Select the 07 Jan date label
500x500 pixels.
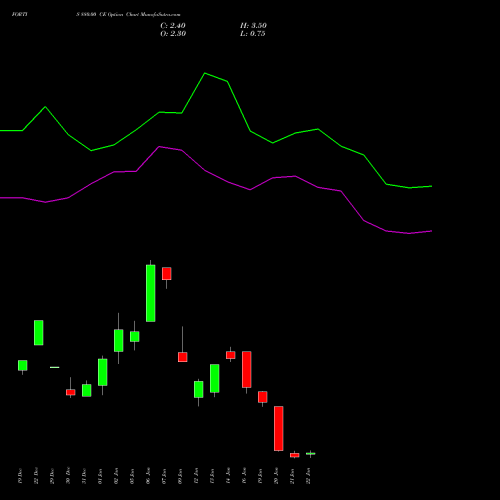click(x=164, y=476)
